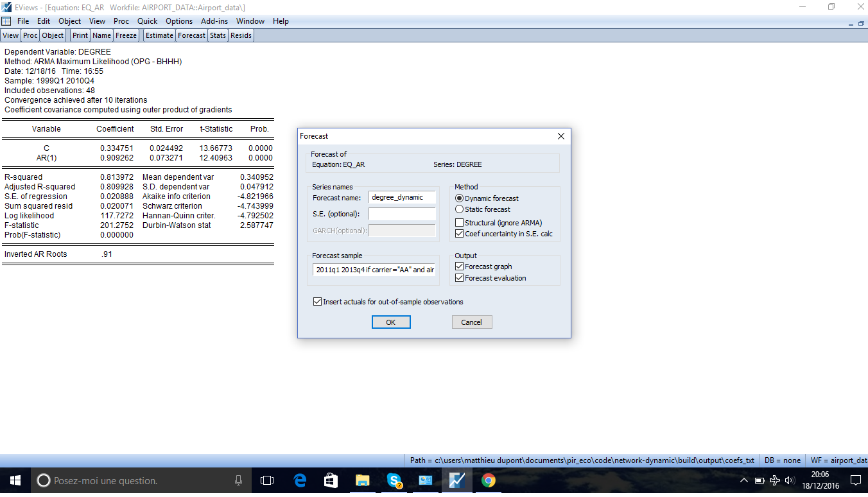
Task: Click the Stats toolbar button
Action: click(x=218, y=35)
